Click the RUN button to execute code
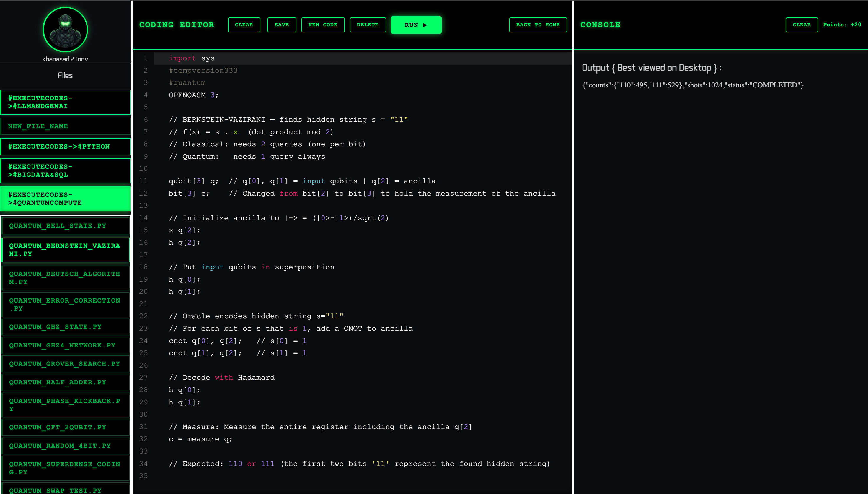Screen dimensions: 868x494 (x=416, y=25)
